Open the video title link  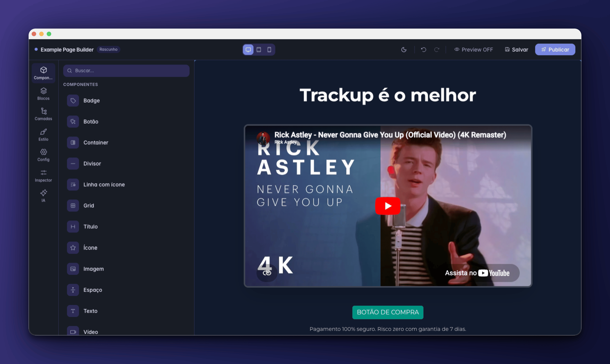[390, 135]
